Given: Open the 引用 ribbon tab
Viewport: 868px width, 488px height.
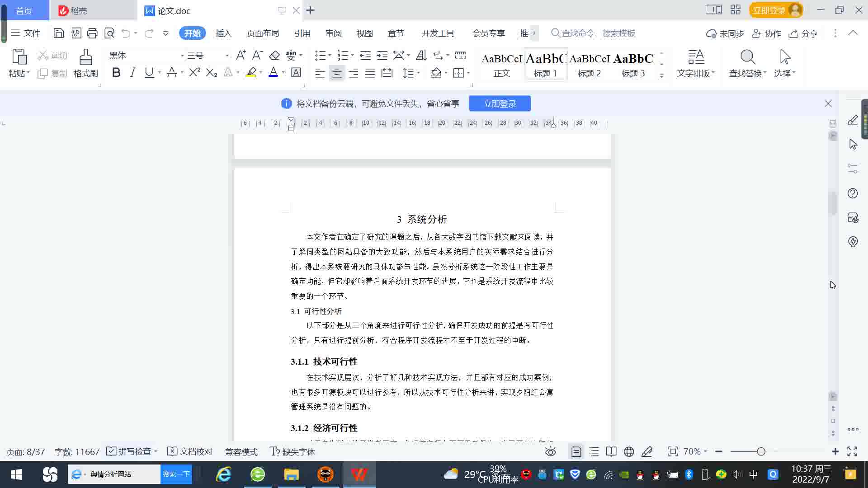Looking at the screenshot, I should [x=302, y=33].
